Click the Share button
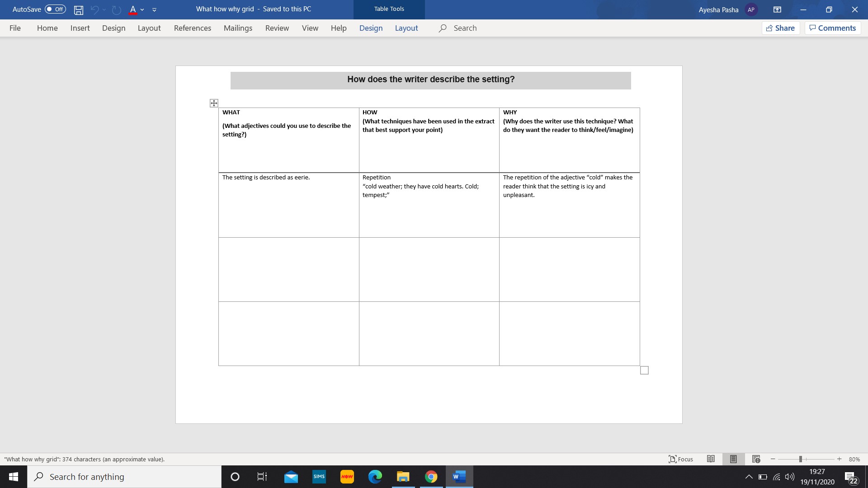 point(781,28)
